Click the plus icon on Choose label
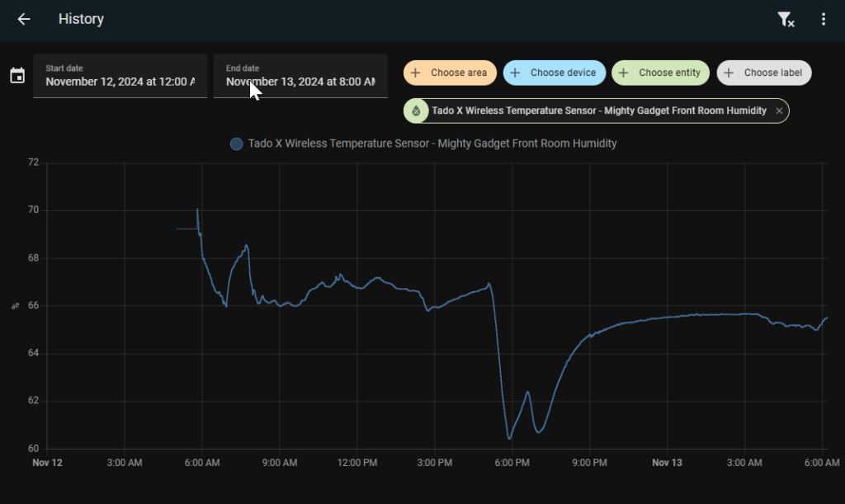The height and width of the screenshot is (504, 845). pyautogui.click(x=729, y=73)
